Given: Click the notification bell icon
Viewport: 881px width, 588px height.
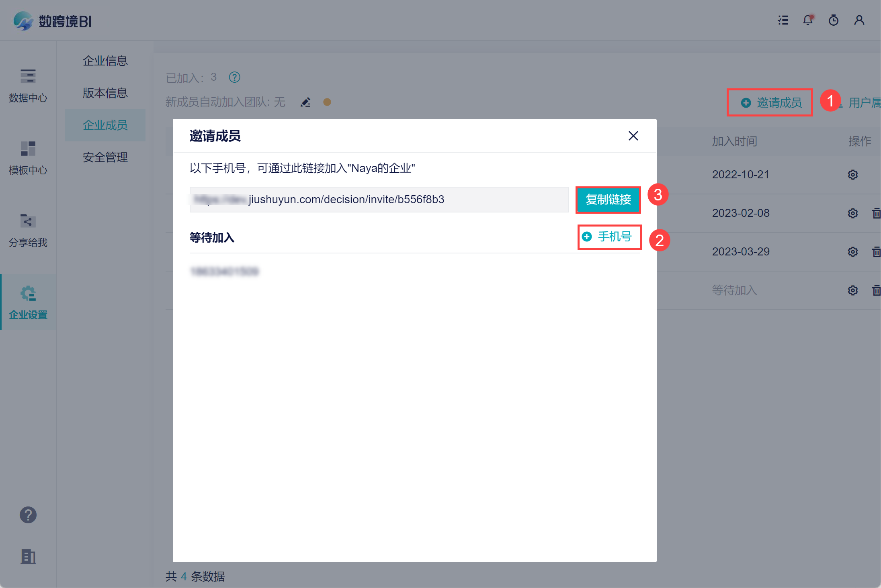Looking at the screenshot, I should (808, 20).
